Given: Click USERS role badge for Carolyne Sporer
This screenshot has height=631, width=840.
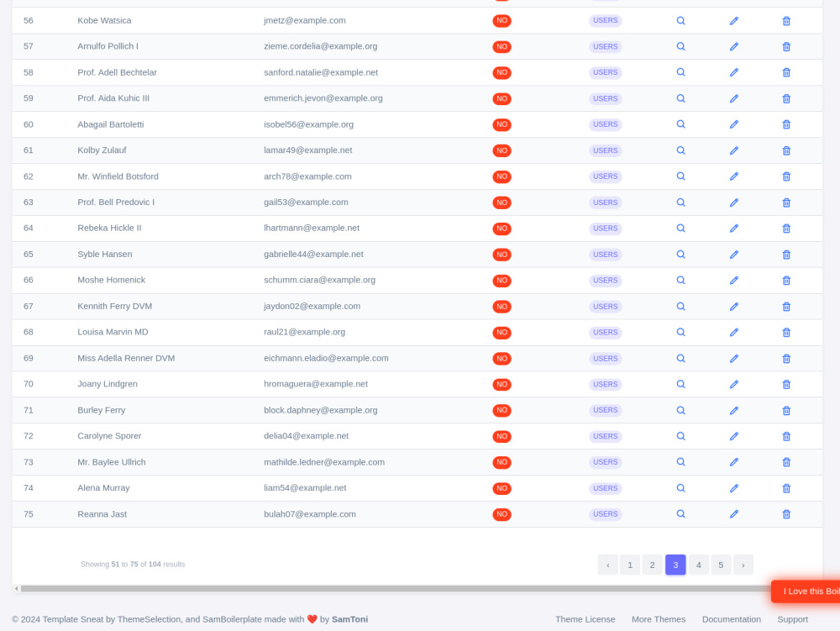Looking at the screenshot, I should (x=606, y=437).
